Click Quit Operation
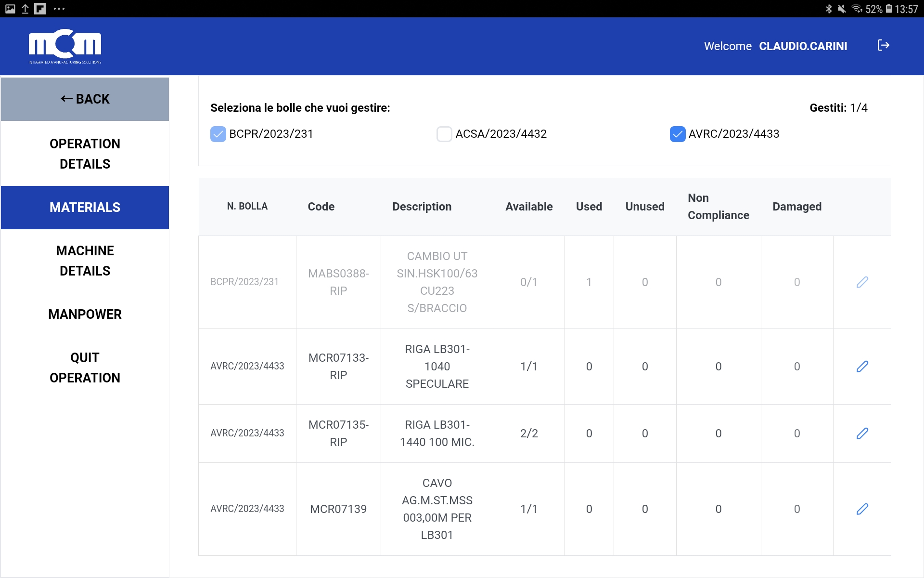924x578 pixels. [85, 368]
